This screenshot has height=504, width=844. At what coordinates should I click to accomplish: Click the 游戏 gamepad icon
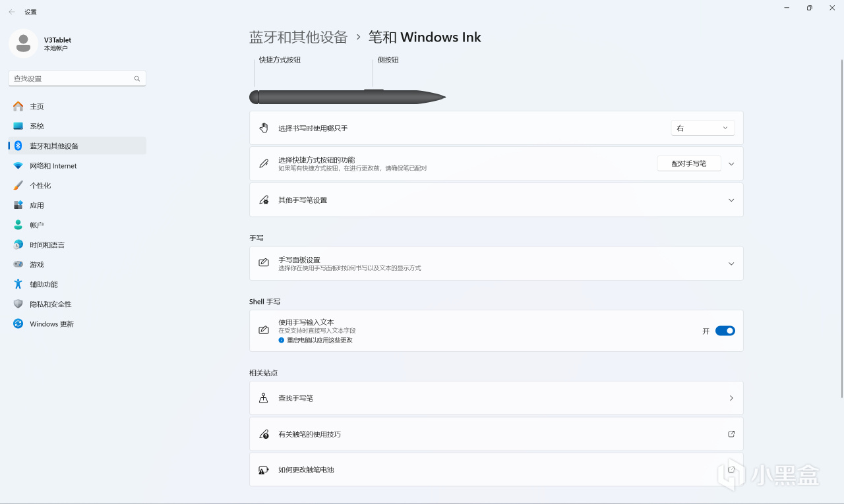[x=18, y=264]
